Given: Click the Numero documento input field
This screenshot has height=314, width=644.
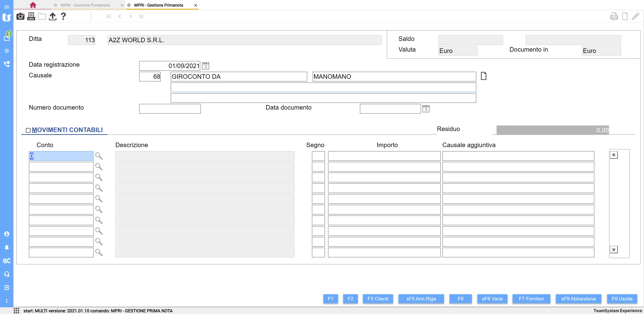Looking at the screenshot, I should tap(170, 109).
